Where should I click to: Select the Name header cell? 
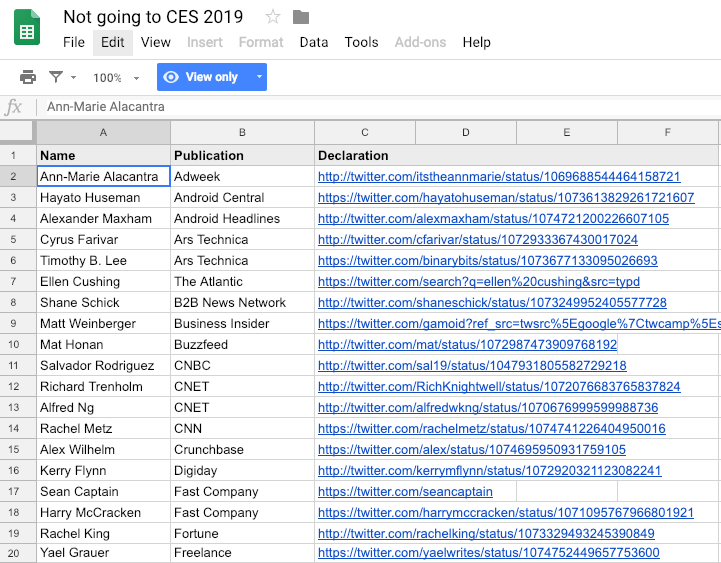(103, 155)
